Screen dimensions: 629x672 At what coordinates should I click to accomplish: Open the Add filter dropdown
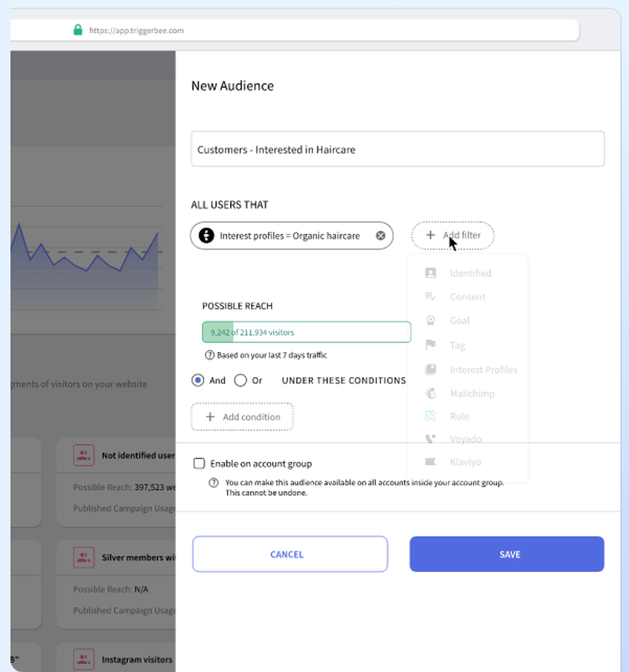pos(452,235)
